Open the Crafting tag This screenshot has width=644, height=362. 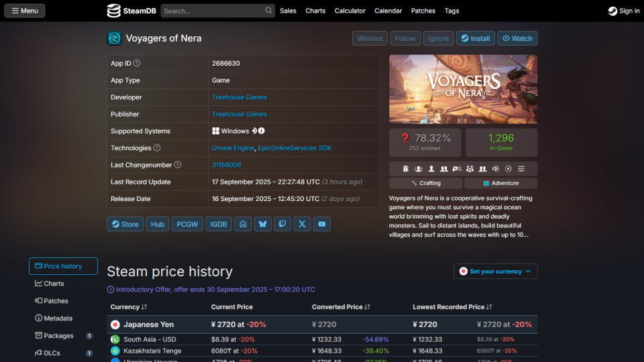click(425, 183)
